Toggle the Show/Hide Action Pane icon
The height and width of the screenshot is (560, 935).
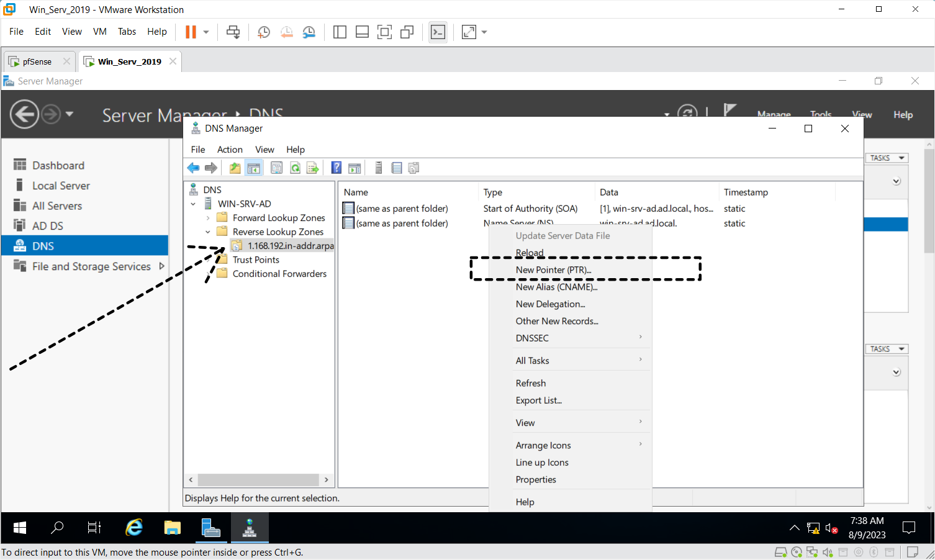click(x=355, y=168)
